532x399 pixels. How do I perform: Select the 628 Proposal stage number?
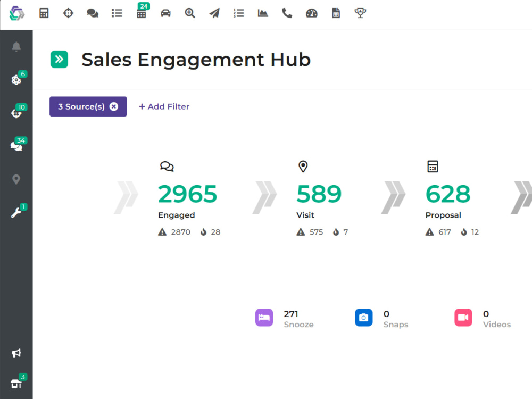pos(448,194)
